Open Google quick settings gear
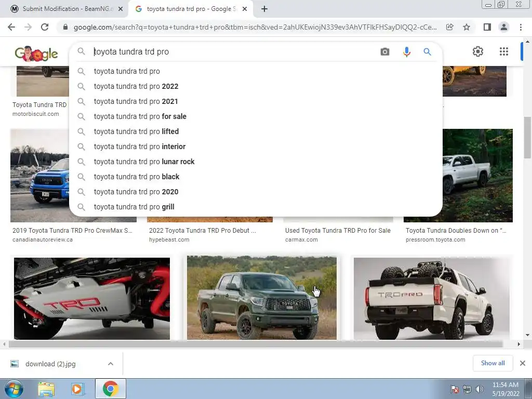 point(478,51)
